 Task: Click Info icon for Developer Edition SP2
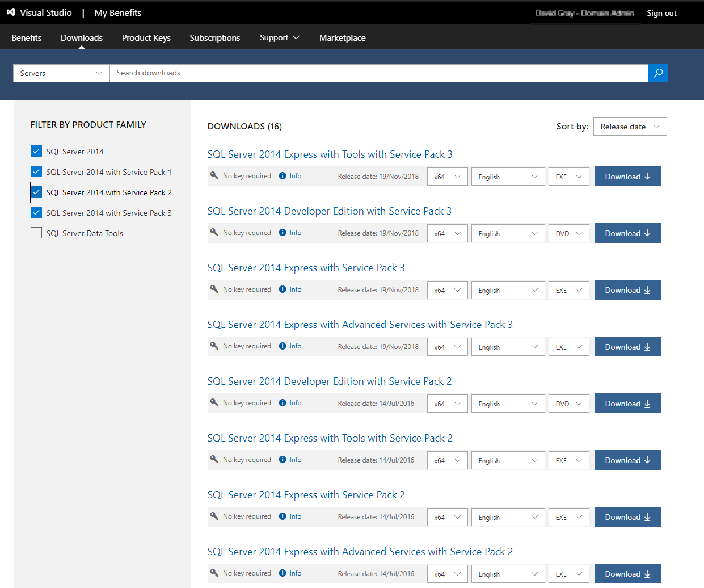tap(283, 403)
